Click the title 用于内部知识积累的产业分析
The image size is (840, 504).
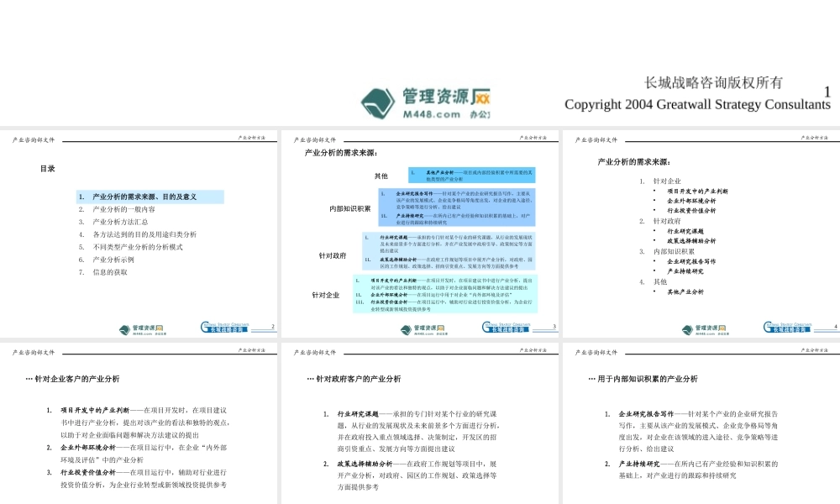(x=648, y=379)
